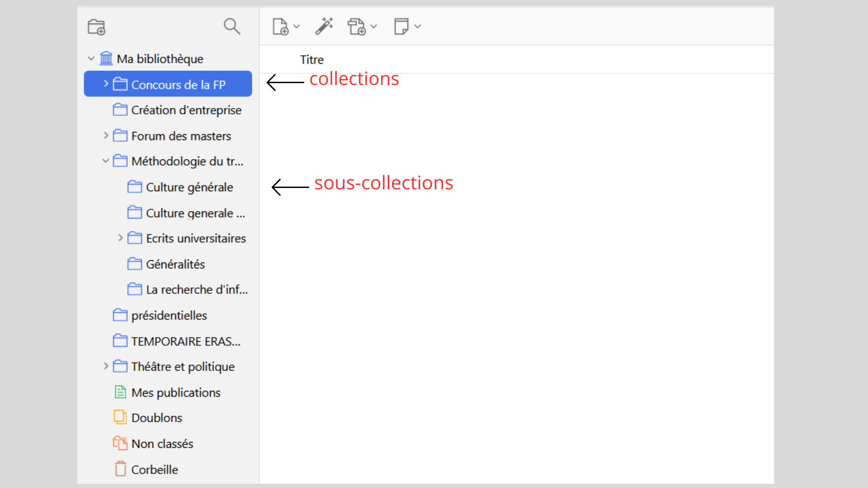Click the Ma bibliothèque library entry
868x488 pixels.
tap(160, 58)
